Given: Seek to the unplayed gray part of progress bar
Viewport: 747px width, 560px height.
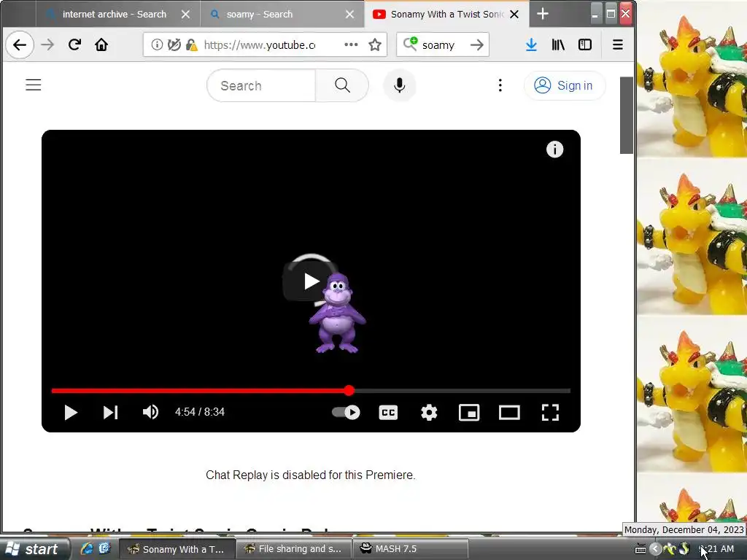Looking at the screenshot, I should [x=462, y=391].
